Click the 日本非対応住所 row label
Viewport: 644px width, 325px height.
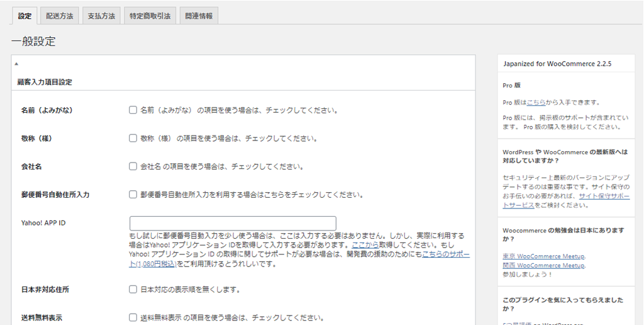[x=45, y=290]
